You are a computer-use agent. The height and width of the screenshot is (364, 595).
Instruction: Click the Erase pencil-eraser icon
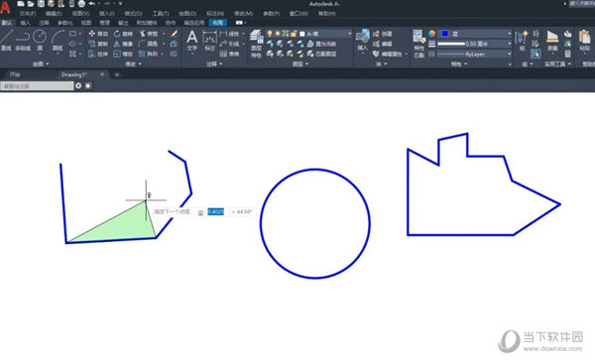coord(175,34)
